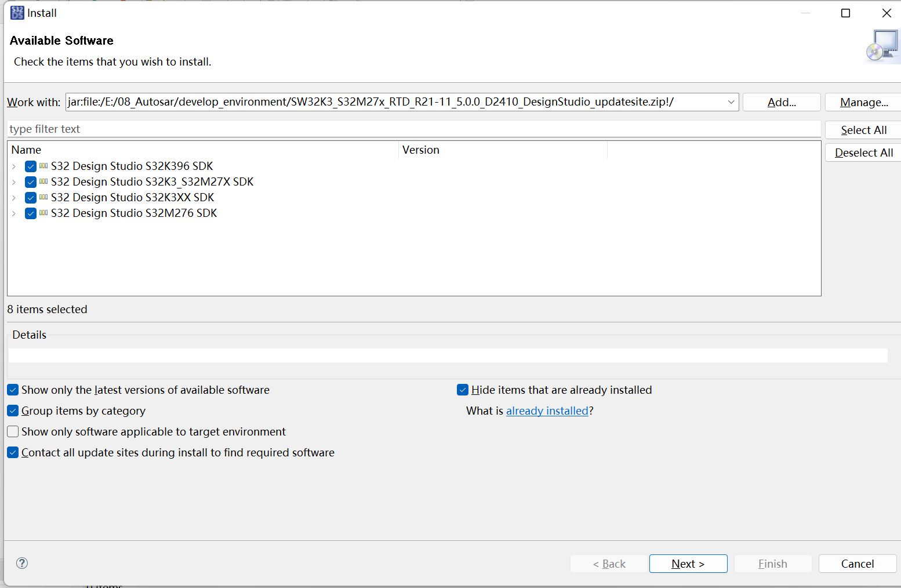Expand the S32M276 SDK tree node
The width and height of the screenshot is (901, 588).
[14, 213]
